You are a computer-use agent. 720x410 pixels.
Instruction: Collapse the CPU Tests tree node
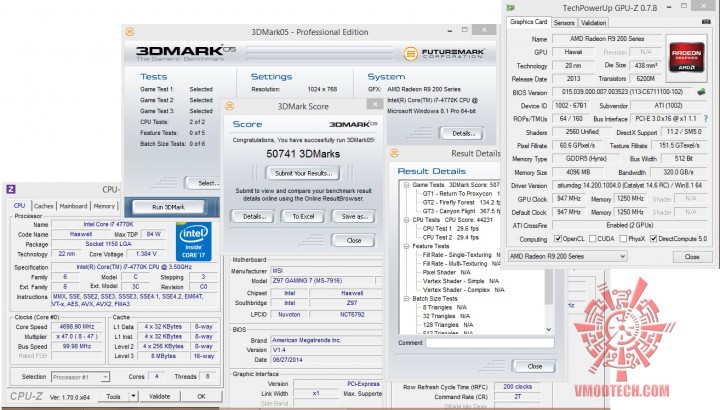(x=406, y=220)
